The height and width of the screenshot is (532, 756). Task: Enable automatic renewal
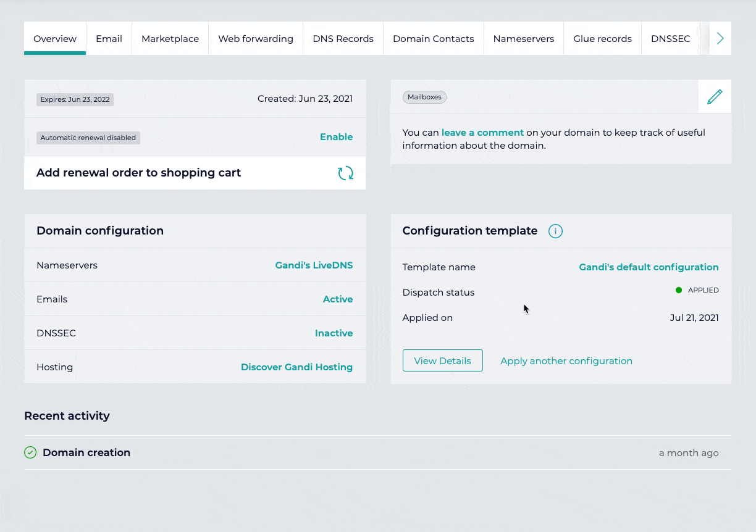coord(336,137)
